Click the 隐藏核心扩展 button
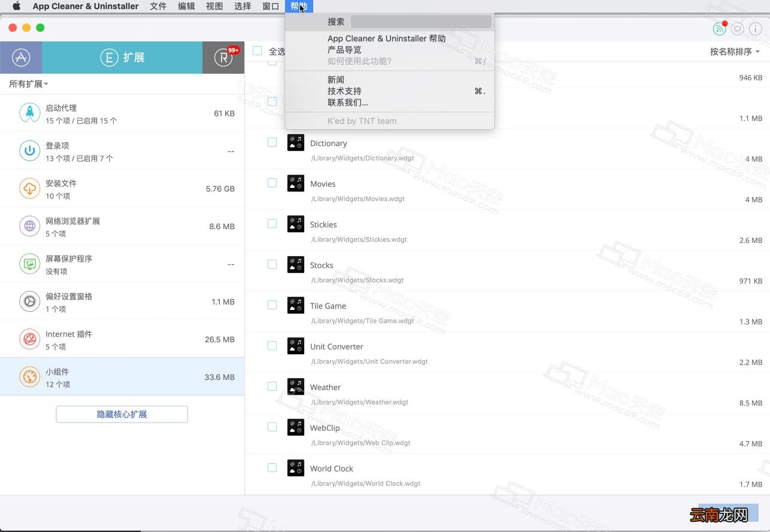This screenshot has height=532, width=770. [122, 414]
